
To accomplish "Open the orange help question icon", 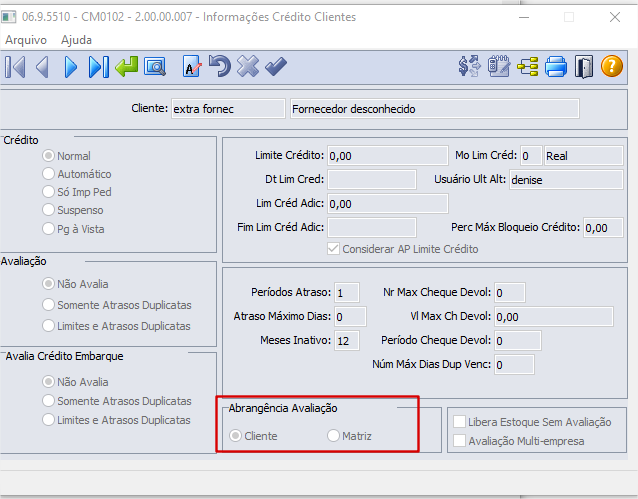I will 612,66.
